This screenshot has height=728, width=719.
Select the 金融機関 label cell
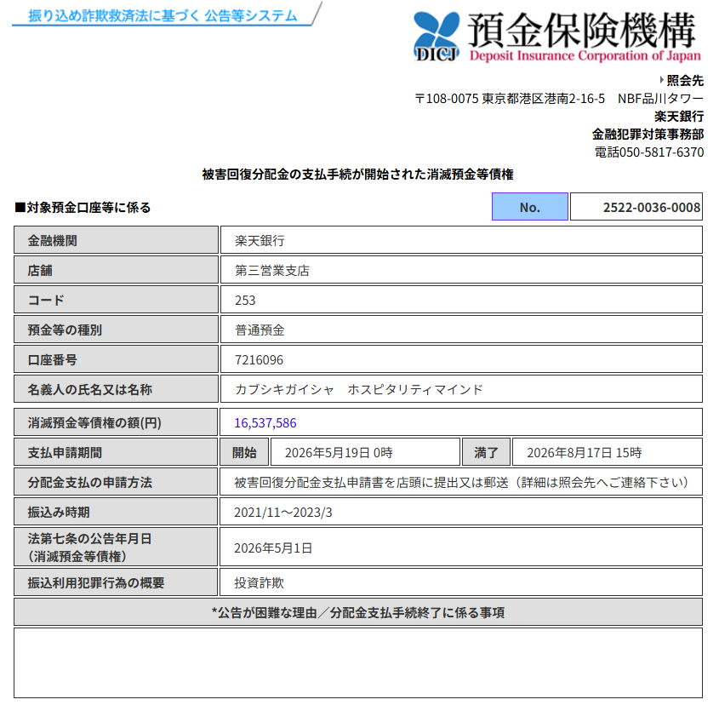coord(116,240)
